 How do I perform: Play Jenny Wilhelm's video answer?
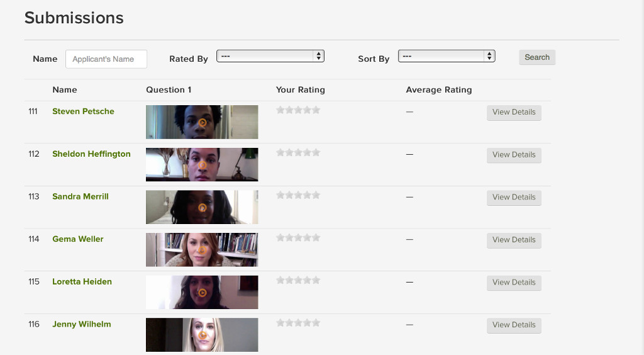click(202, 335)
